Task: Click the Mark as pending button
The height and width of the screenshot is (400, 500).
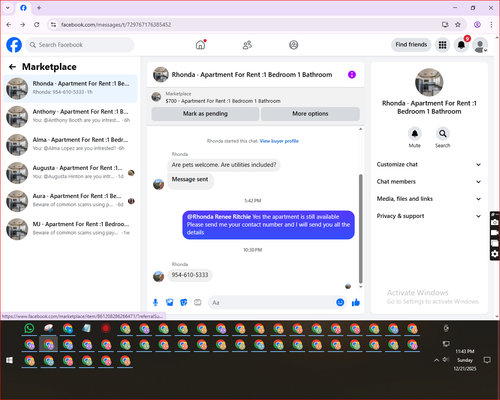Action: coord(205,114)
